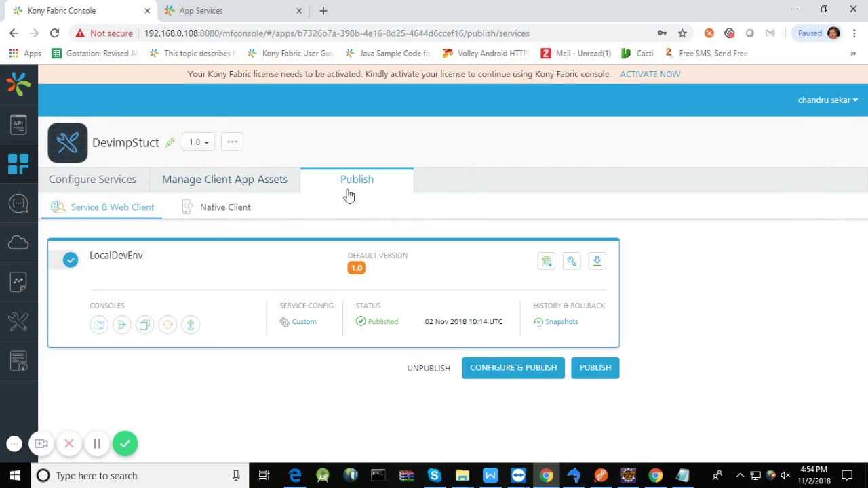The height and width of the screenshot is (488, 868).
Task: Open Kony Fabric User Guide bookmark
Action: [291, 54]
